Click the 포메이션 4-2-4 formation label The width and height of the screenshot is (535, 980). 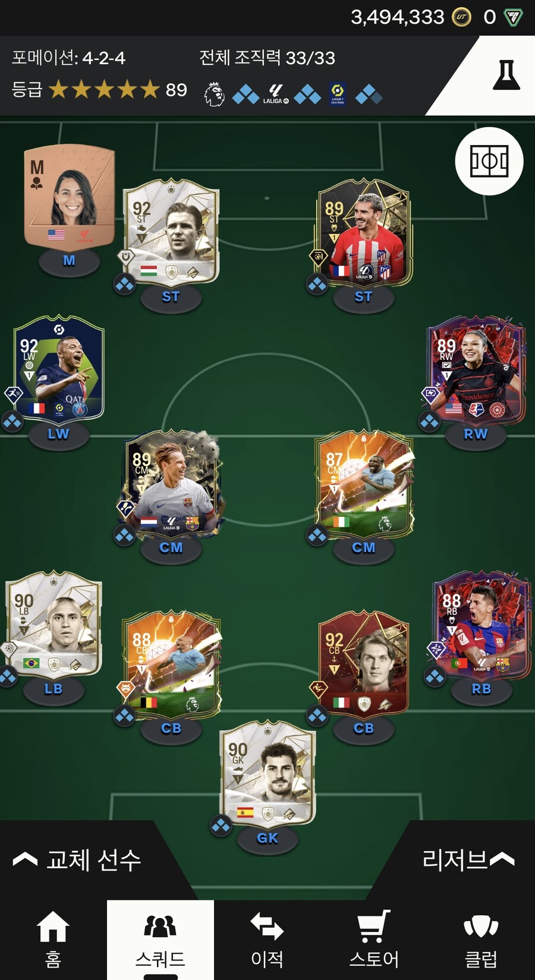tap(68, 58)
